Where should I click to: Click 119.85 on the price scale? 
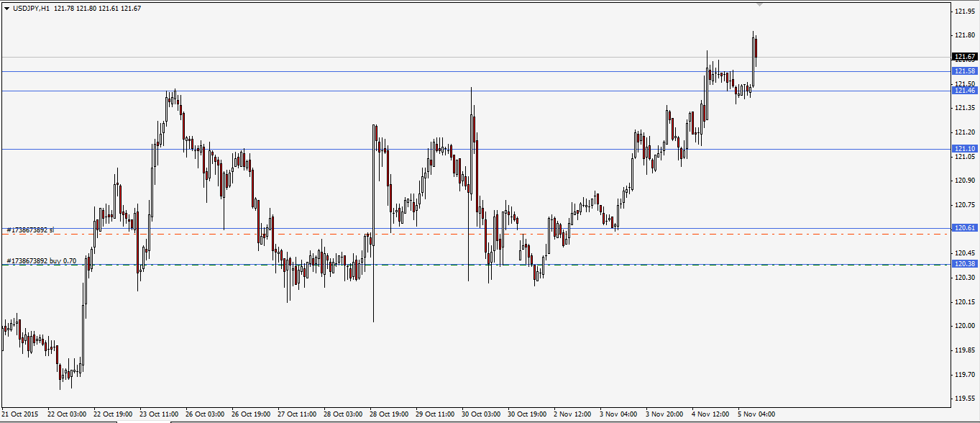pyautogui.click(x=965, y=350)
